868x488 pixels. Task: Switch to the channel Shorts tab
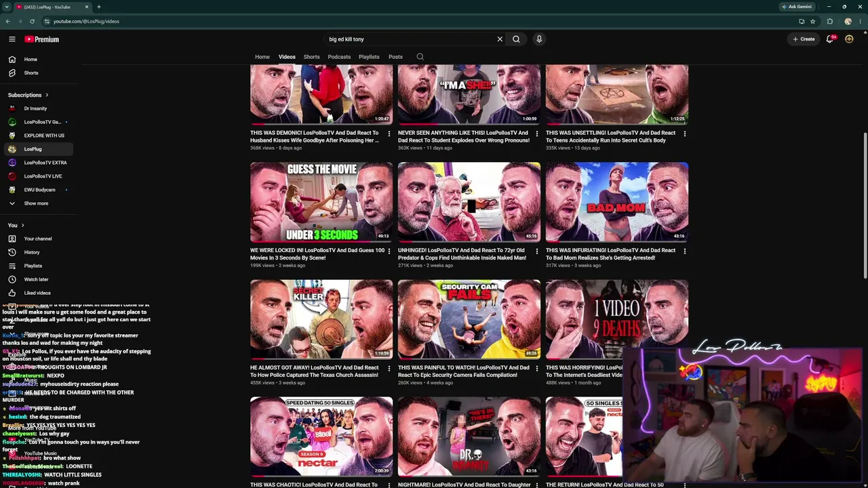(311, 57)
